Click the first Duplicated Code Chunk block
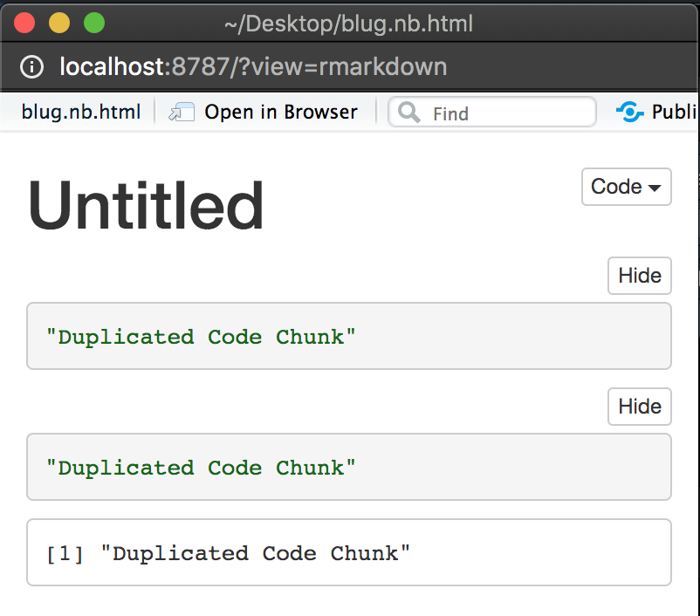 349,337
